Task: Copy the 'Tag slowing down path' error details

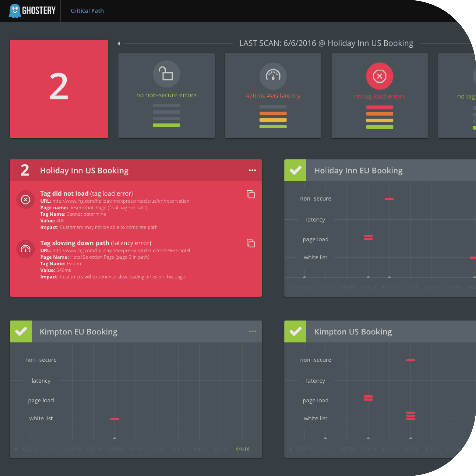Action: click(250, 244)
